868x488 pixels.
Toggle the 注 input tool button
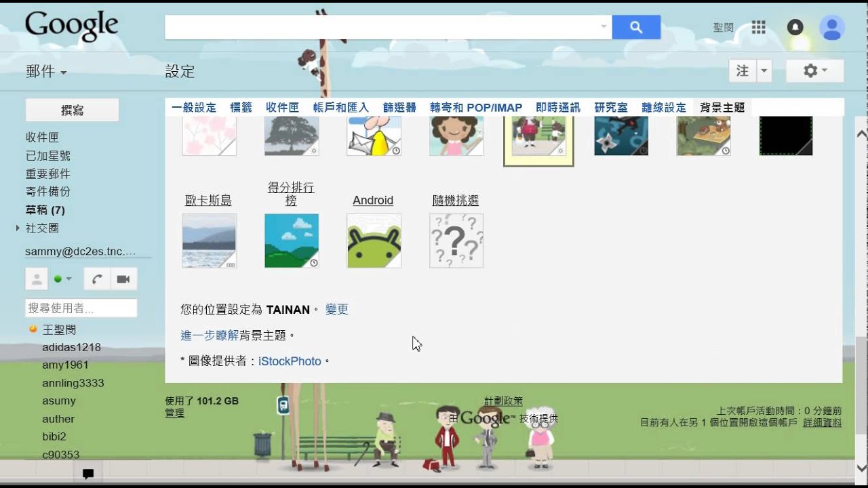click(x=743, y=70)
